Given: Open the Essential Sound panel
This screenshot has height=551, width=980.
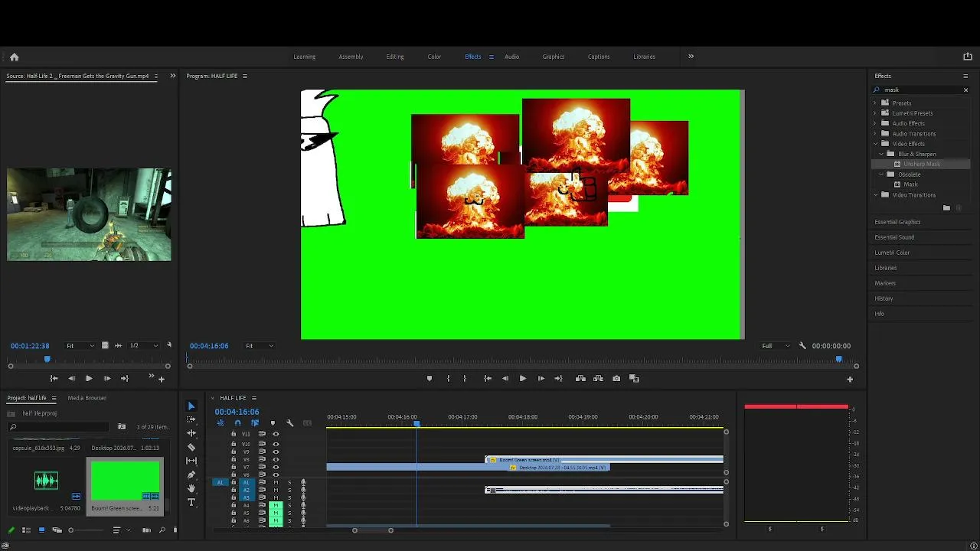Looking at the screenshot, I should click(894, 237).
